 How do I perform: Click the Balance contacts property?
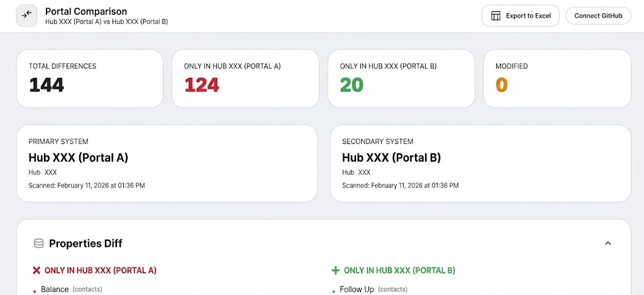click(71, 289)
